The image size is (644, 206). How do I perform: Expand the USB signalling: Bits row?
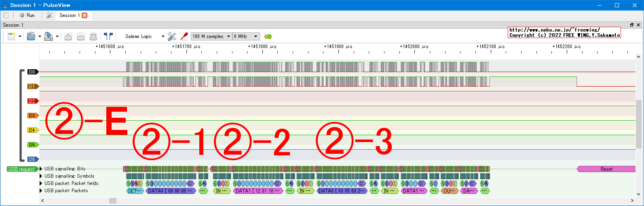click(x=41, y=169)
